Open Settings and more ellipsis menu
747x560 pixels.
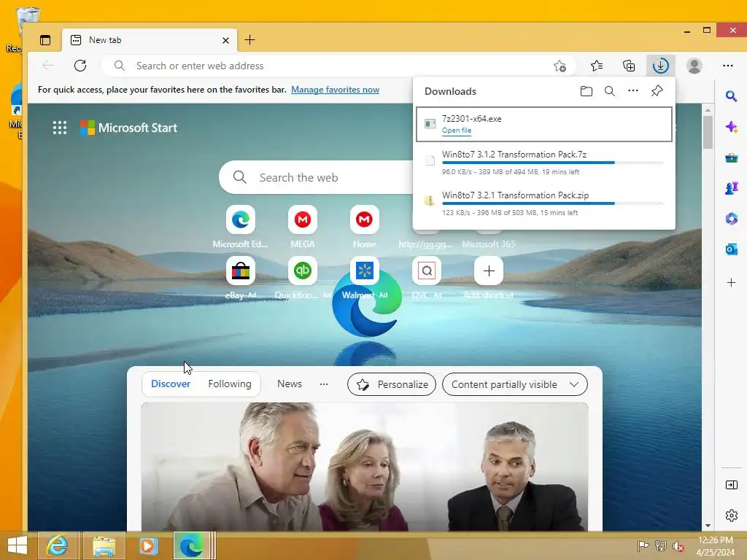[x=727, y=66]
